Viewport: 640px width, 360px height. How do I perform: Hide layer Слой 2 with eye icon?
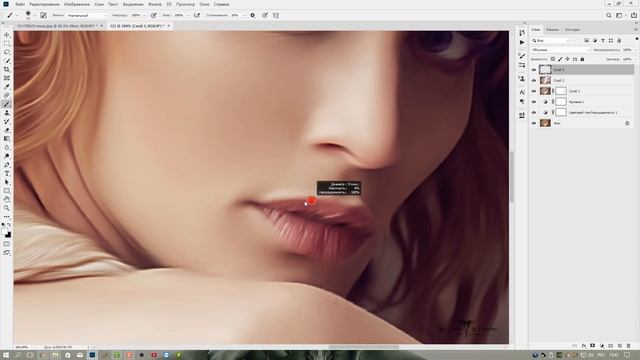(x=534, y=80)
